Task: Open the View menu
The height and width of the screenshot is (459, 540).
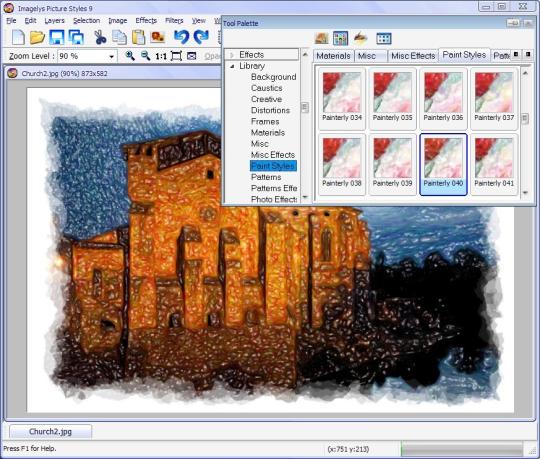Action: coord(198,21)
